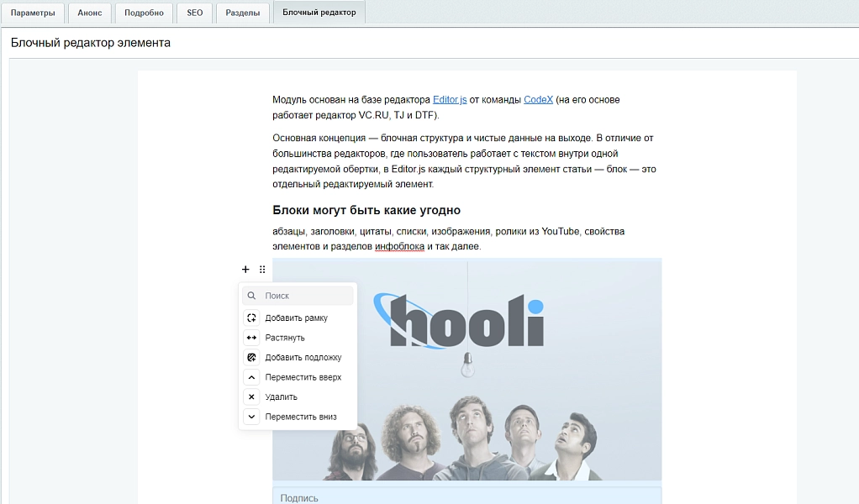Choose Удалить label in block menu

click(x=281, y=396)
